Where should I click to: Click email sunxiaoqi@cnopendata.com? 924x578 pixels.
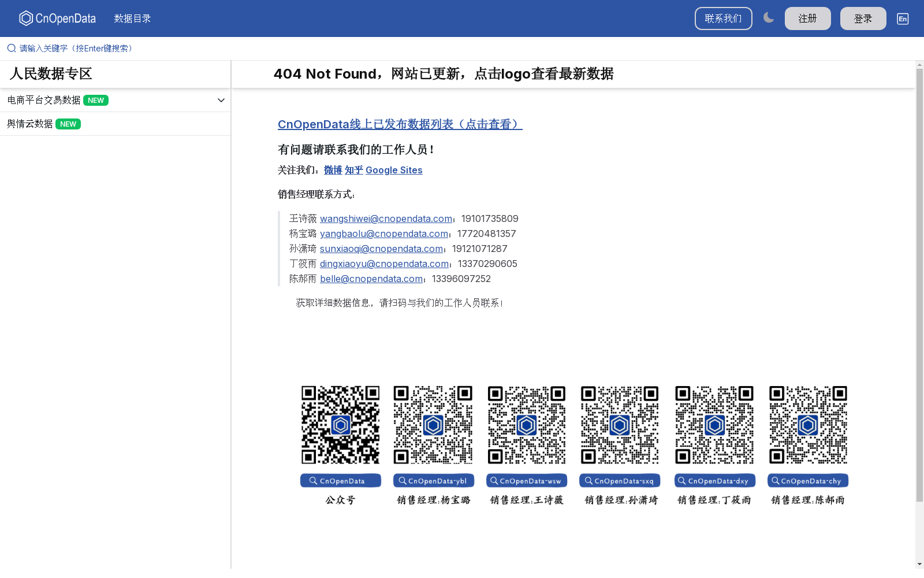tap(381, 249)
